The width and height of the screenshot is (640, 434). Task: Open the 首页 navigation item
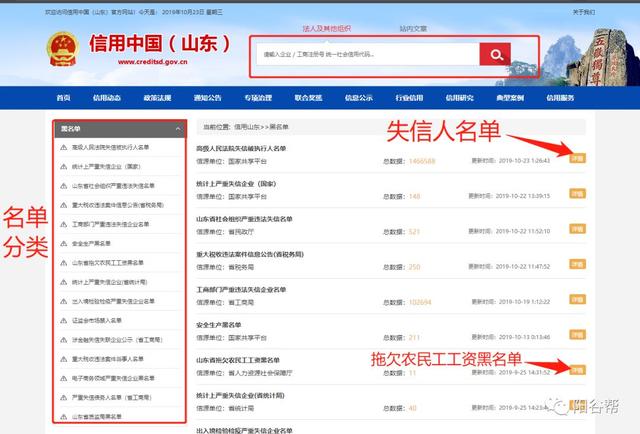tap(63, 98)
